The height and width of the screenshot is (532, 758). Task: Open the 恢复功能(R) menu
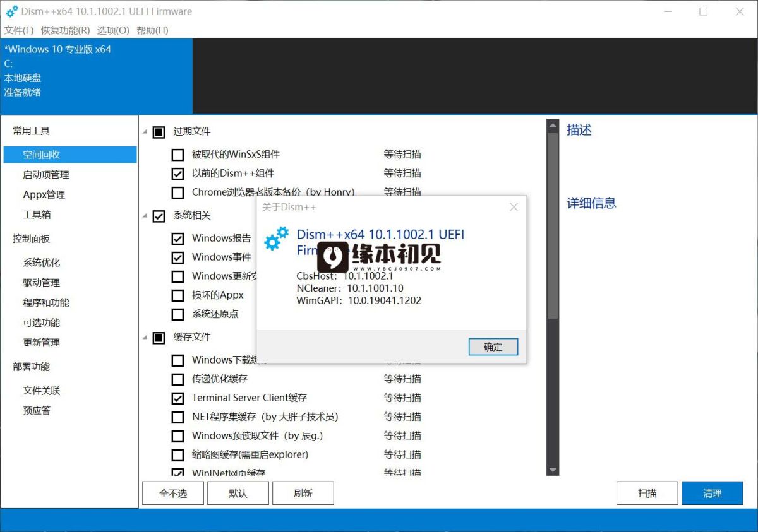tap(66, 30)
